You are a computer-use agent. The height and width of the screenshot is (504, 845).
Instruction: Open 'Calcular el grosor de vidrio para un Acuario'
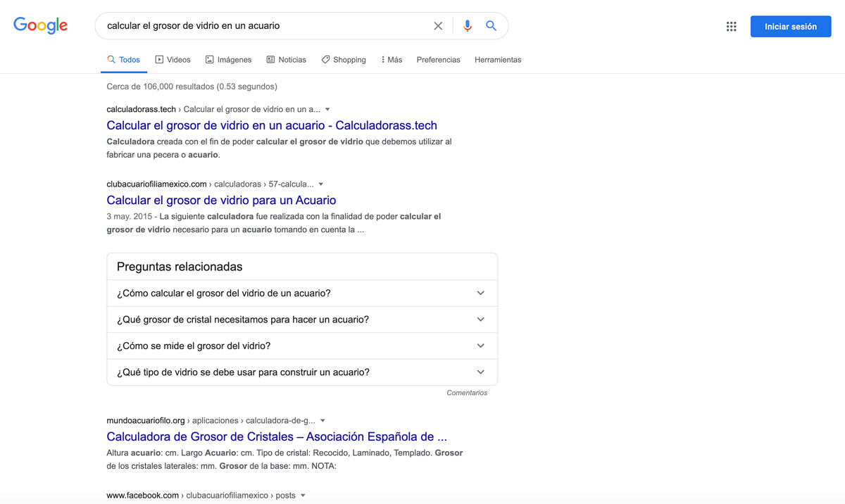pos(221,200)
